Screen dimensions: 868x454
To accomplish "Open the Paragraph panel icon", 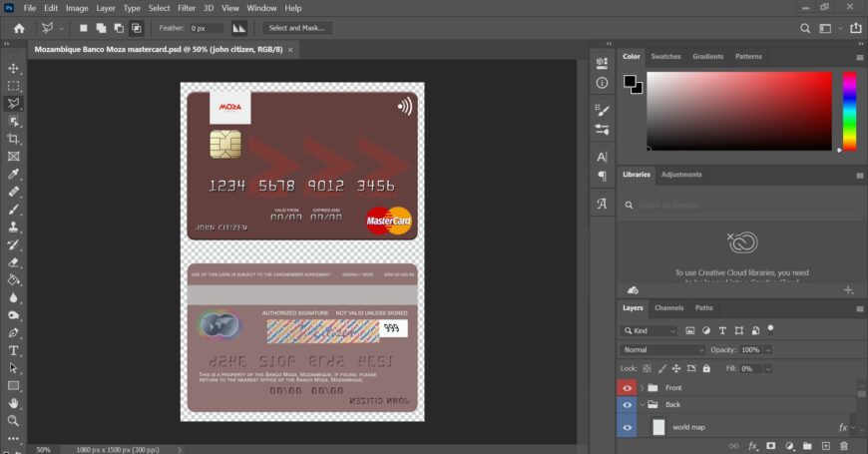I will pyautogui.click(x=602, y=177).
